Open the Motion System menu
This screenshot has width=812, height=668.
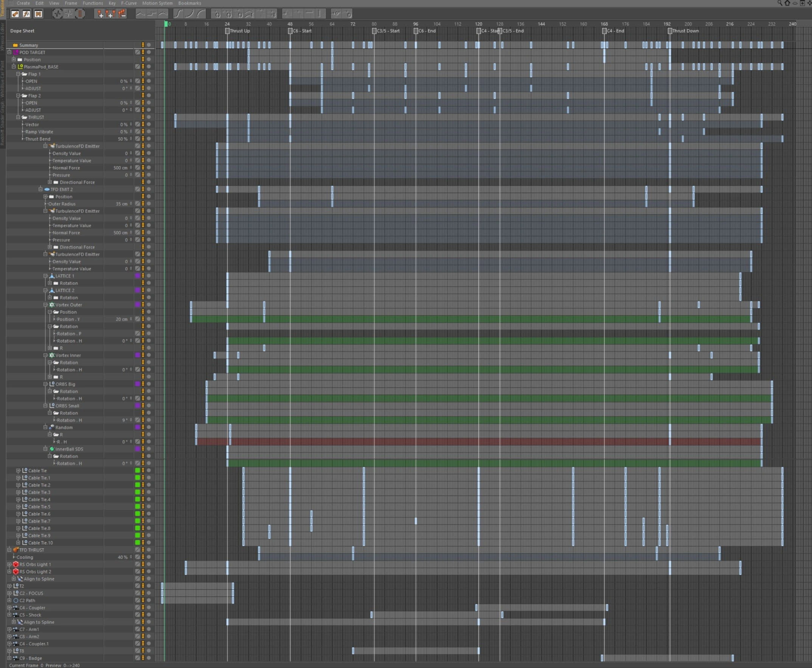coord(157,3)
